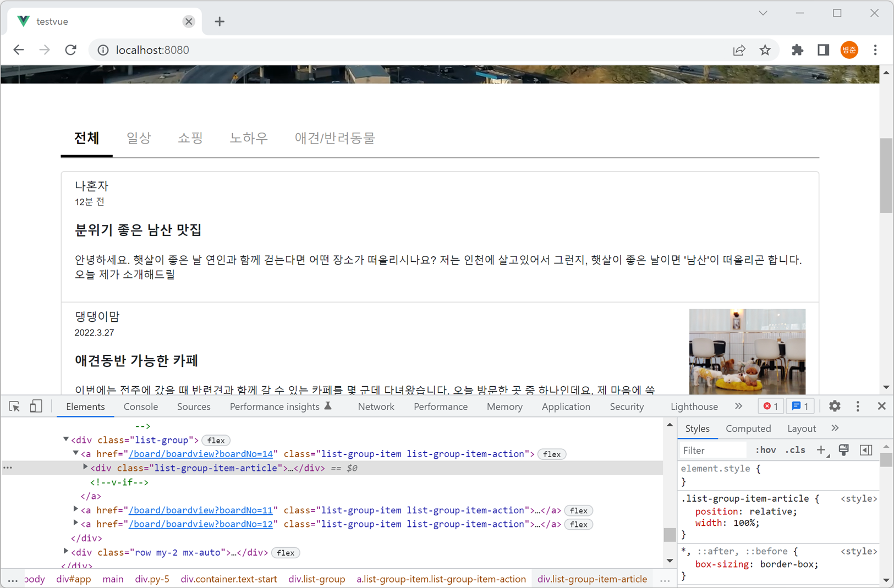The width and height of the screenshot is (894, 588).
Task: Collapse the boardNo=14 anchor node
Action: point(75,453)
